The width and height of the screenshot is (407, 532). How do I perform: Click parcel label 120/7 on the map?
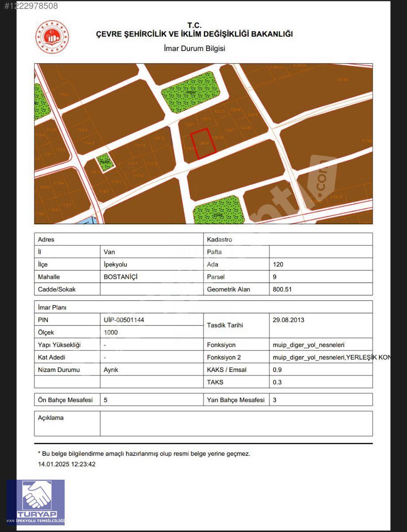[x=229, y=130]
